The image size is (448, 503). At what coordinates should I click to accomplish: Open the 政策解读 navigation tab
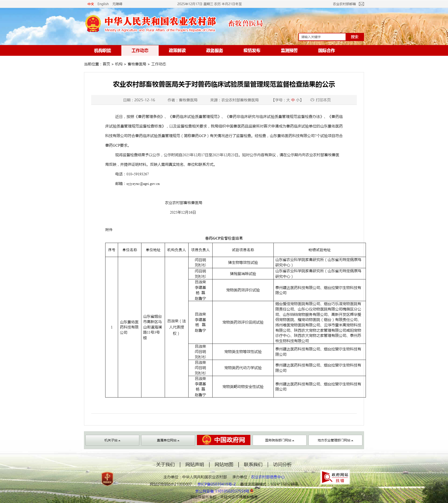(177, 50)
